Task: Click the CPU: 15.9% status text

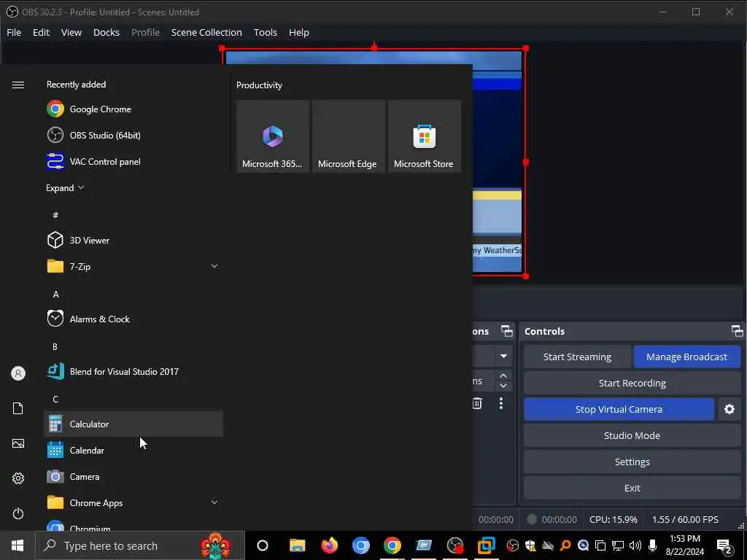Action: click(613, 519)
